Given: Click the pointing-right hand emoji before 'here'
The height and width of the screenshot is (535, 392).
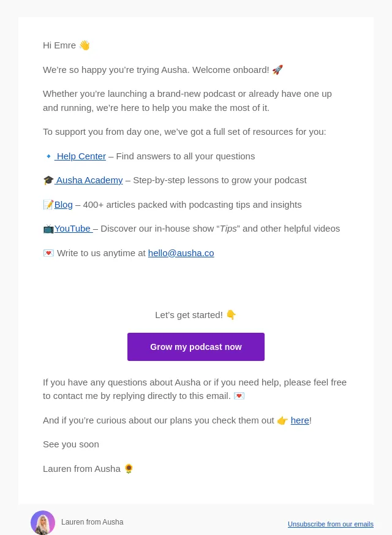Looking at the screenshot, I should point(282,420).
